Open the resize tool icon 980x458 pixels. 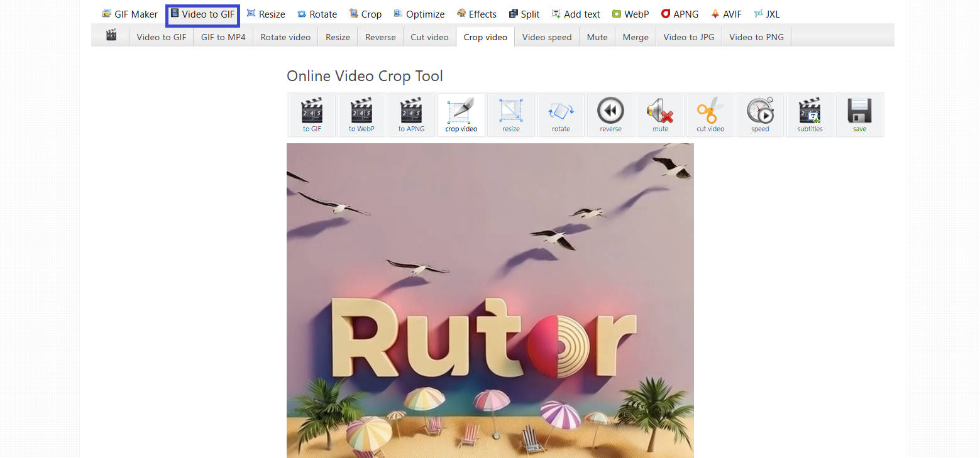pos(511,114)
